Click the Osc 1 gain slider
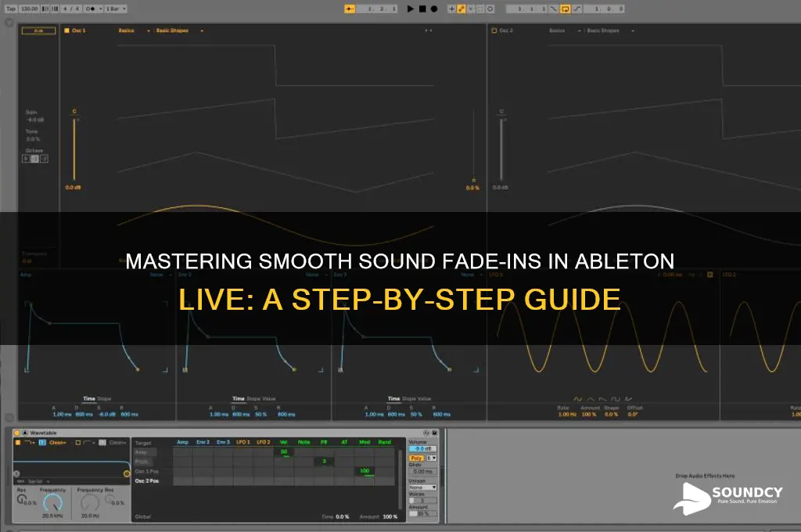Image resolution: width=801 pixels, height=532 pixels. pyautogui.click(x=74, y=148)
